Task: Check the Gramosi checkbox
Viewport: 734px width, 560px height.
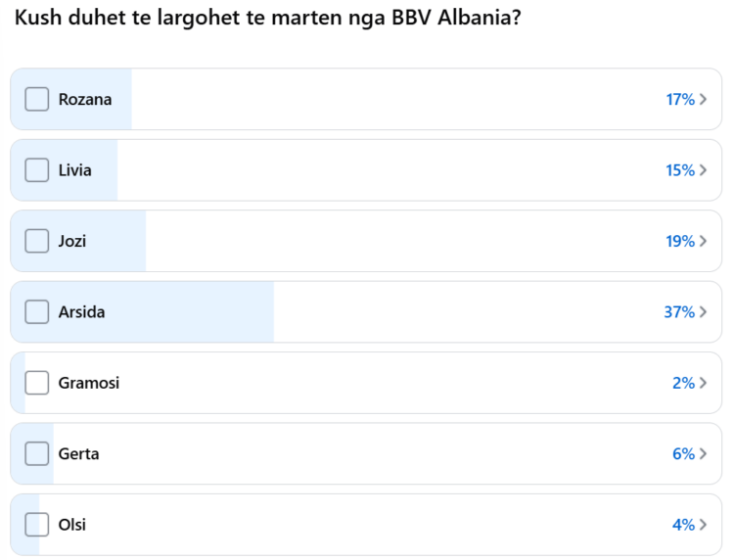Action: point(37,383)
